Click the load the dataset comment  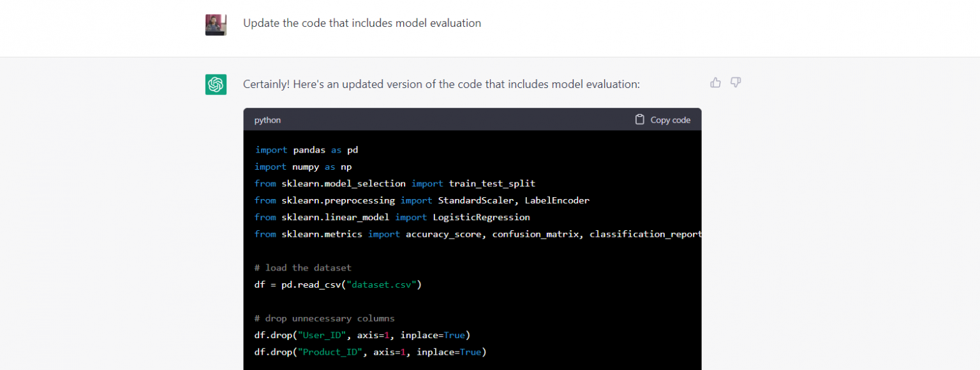tap(302, 268)
